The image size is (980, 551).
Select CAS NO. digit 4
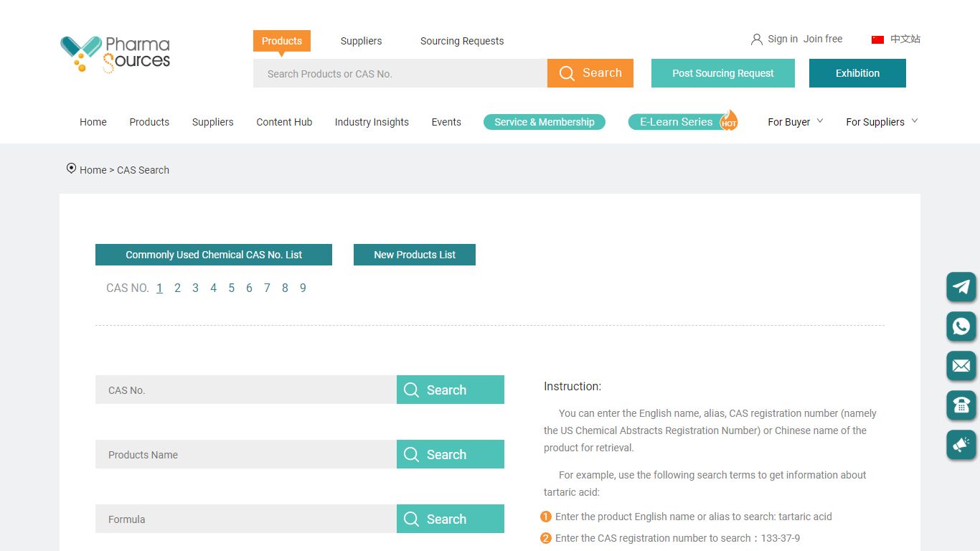pos(213,288)
